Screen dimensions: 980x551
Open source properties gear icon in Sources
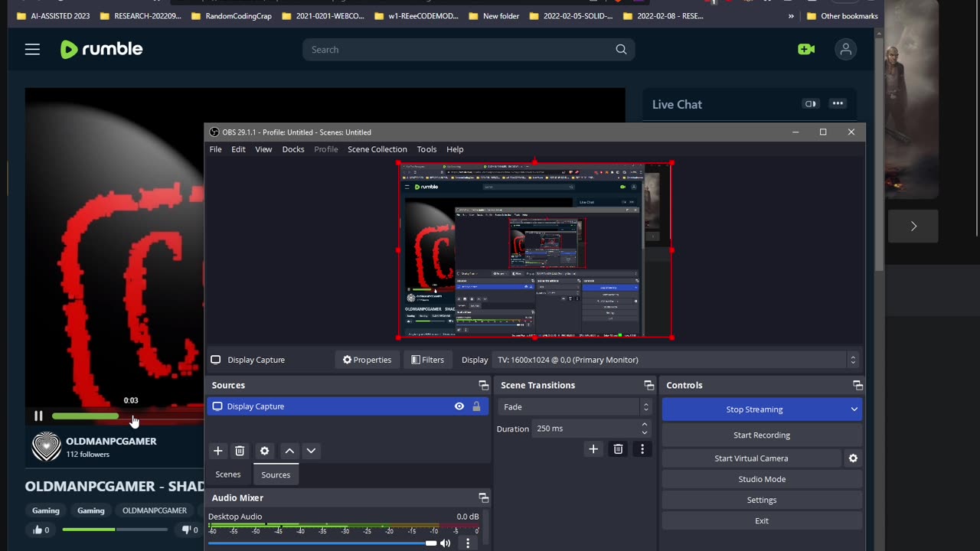264,451
